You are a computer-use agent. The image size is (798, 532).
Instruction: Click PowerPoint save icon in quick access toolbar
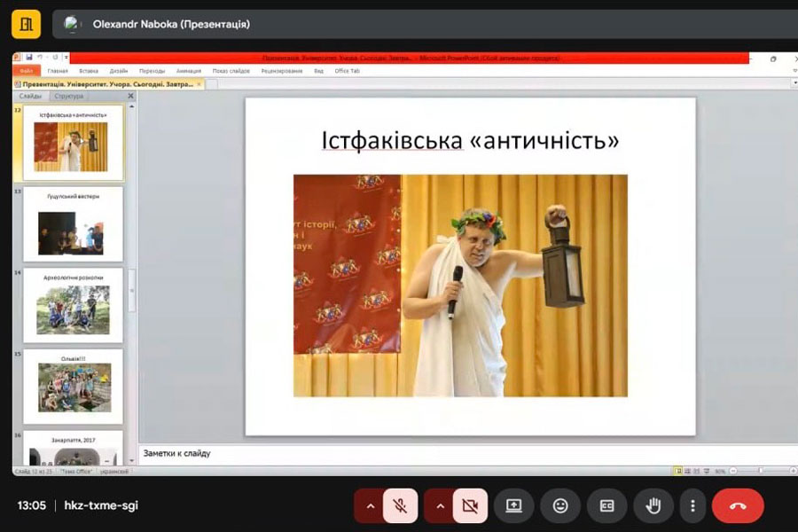point(29,58)
